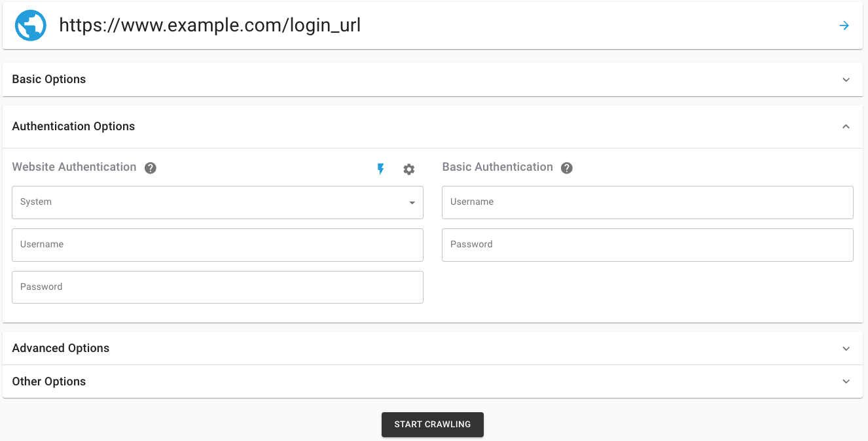Open the System dropdown
The height and width of the screenshot is (441, 868).
coord(217,203)
